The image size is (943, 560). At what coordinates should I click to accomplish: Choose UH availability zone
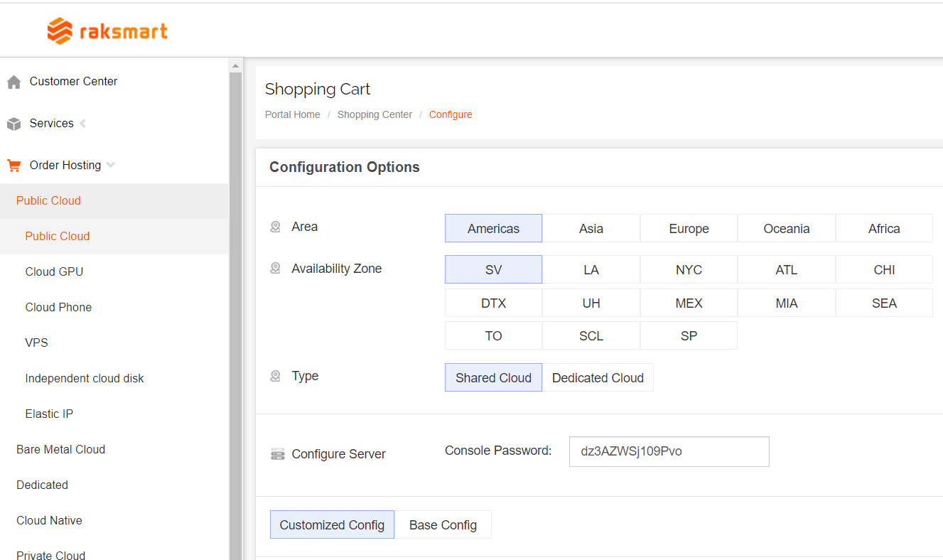591,303
